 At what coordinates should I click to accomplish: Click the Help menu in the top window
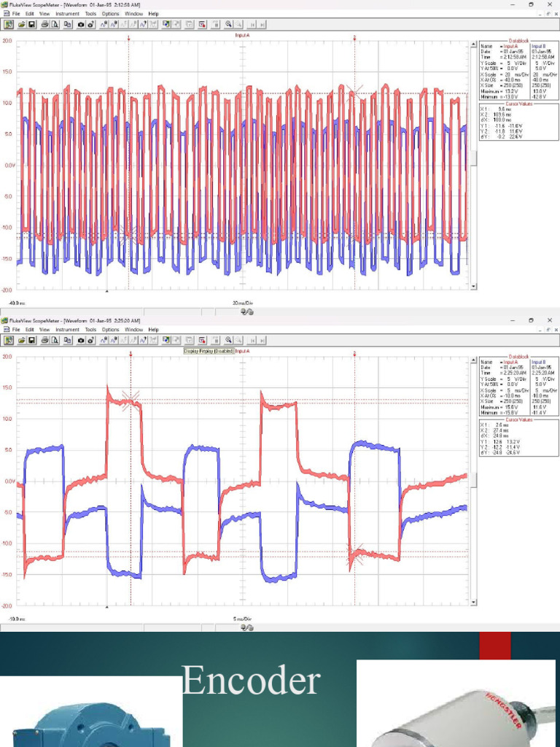pyautogui.click(x=153, y=14)
